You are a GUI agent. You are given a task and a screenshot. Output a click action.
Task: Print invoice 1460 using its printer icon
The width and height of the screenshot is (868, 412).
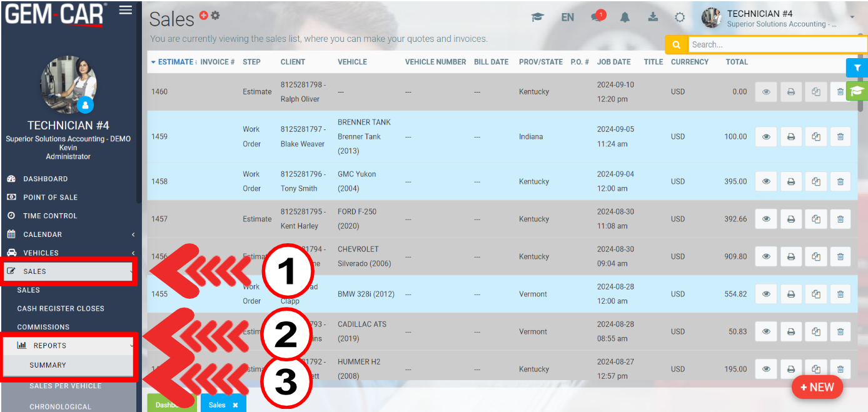[x=790, y=91]
